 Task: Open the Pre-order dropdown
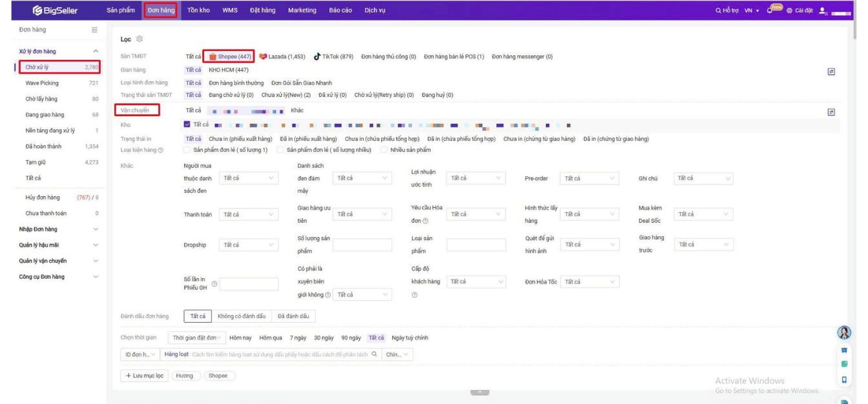point(590,178)
